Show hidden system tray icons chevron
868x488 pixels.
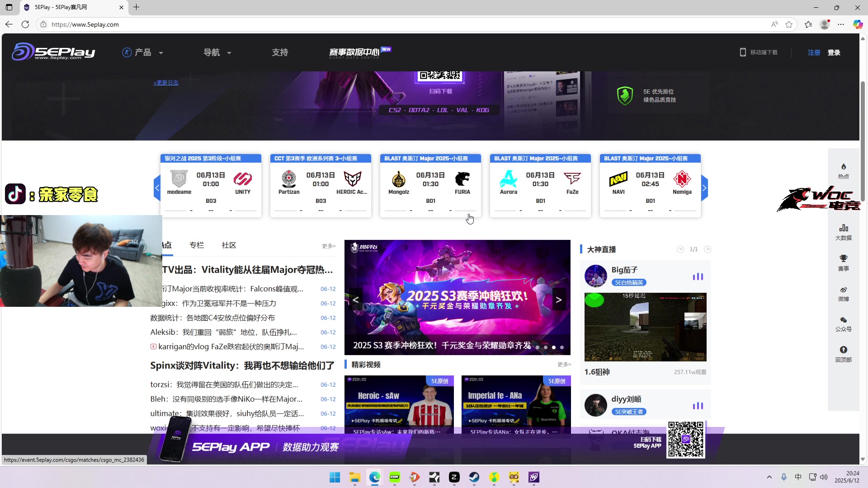point(769,477)
